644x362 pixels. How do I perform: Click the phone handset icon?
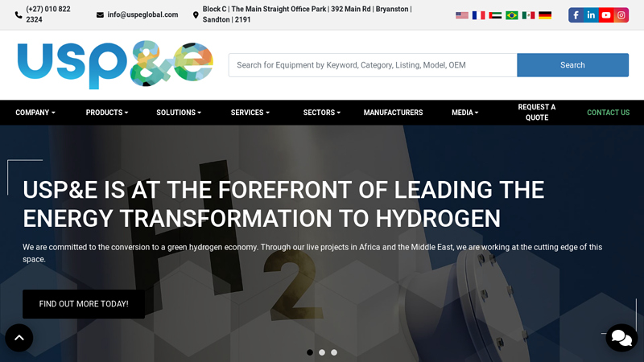pos(19,15)
